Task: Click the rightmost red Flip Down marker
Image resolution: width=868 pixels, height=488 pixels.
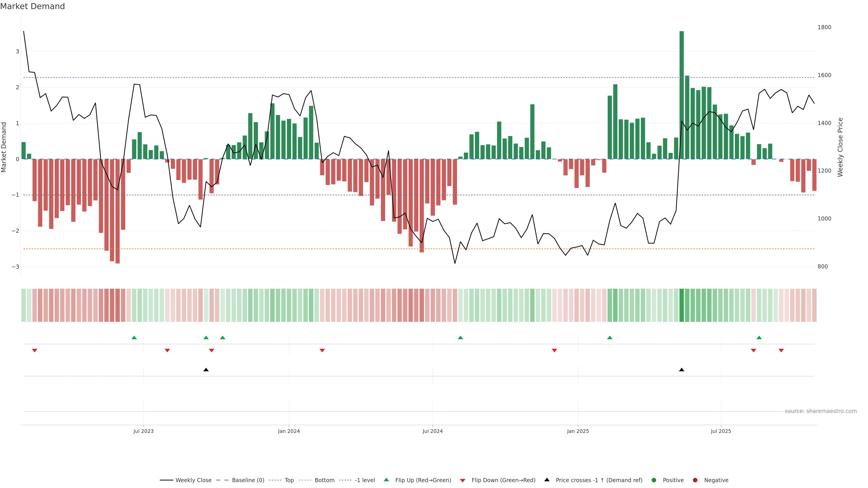Action: tap(781, 351)
